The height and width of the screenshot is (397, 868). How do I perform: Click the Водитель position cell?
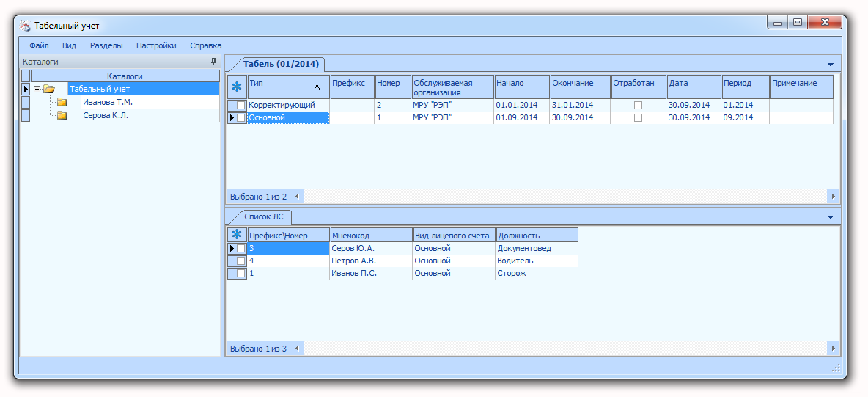[x=537, y=261]
